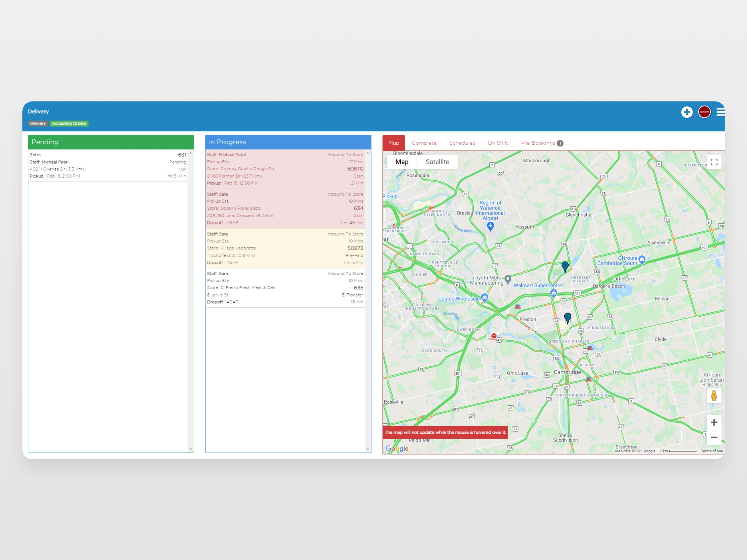Switch to the Map tab
747x560 pixels.
(x=393, y=143)
